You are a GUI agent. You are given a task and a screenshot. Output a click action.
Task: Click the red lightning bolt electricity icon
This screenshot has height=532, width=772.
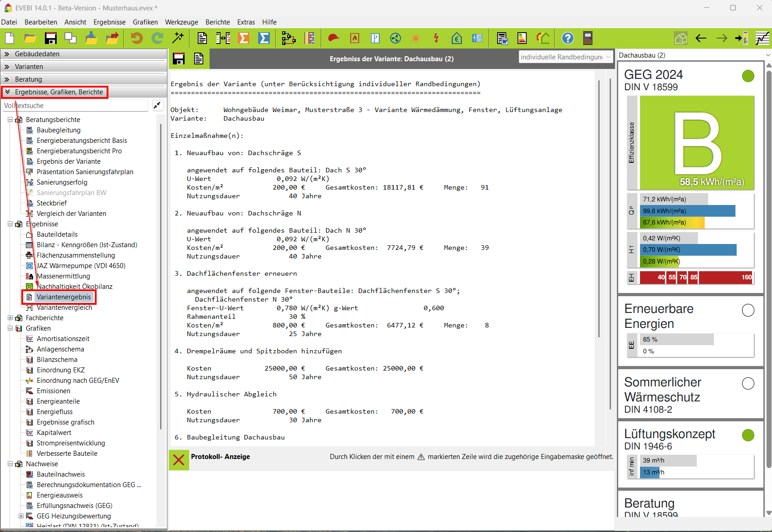436,39
